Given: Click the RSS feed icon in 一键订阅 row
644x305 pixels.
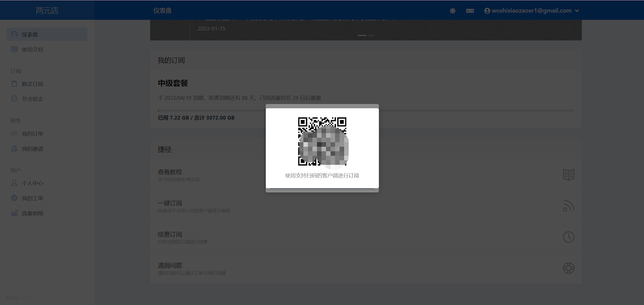Looking at the screenshot, I should click(568, 206).
